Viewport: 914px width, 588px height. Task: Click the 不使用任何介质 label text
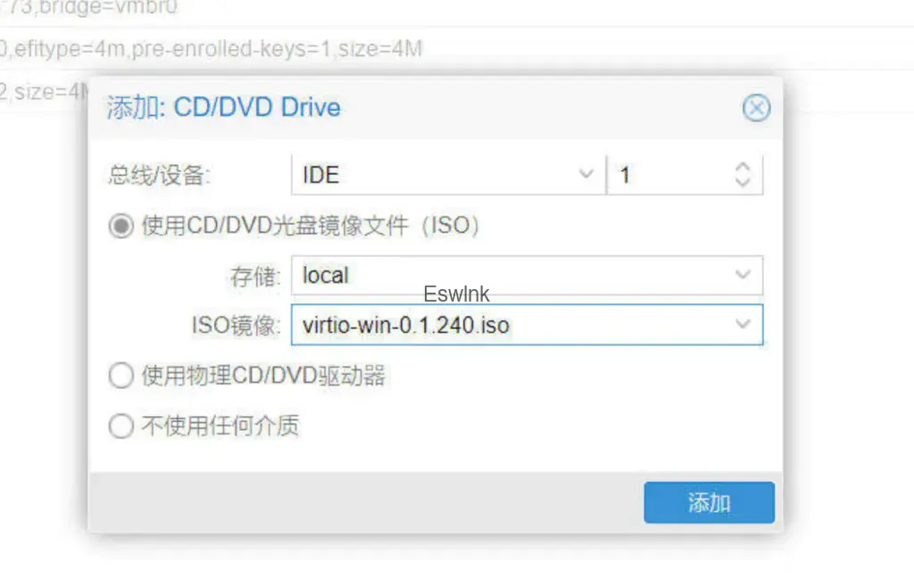220,426
